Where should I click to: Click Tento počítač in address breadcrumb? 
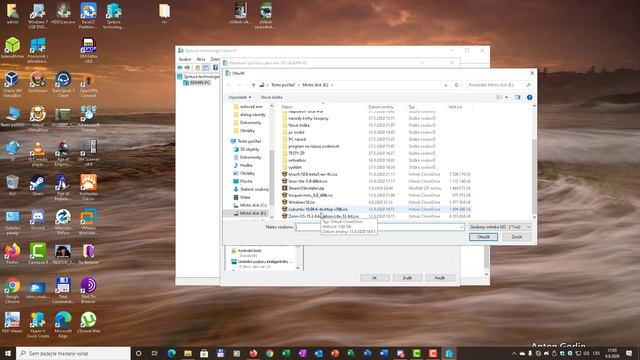(x=283, y=85)
